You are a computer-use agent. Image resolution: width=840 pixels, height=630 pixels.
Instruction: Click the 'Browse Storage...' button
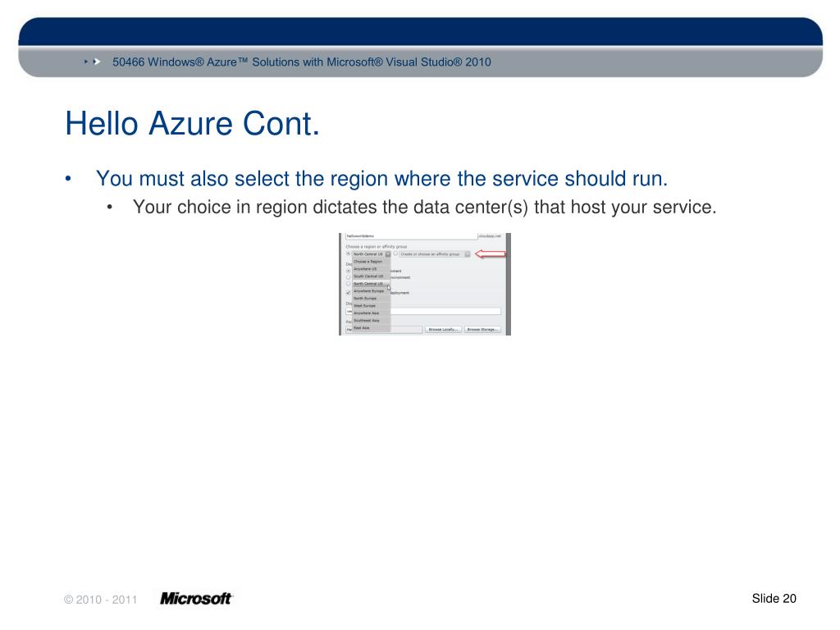pyautogui.click(x=482, y=330)
